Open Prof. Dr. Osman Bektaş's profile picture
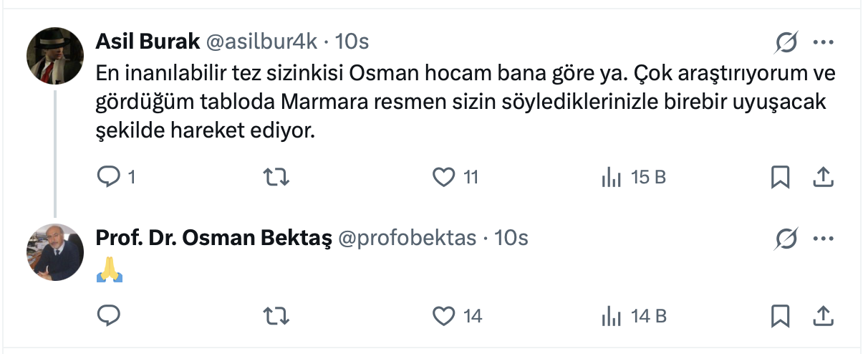The image size is (868, 354). (55, 252)
